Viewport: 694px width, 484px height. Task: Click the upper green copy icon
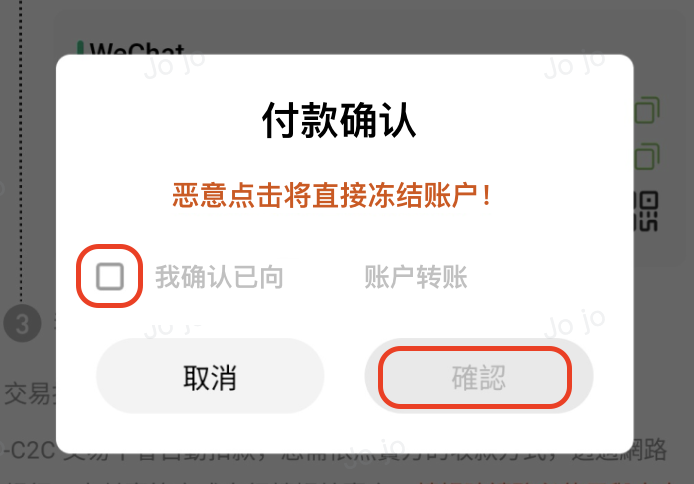(647, 109)
